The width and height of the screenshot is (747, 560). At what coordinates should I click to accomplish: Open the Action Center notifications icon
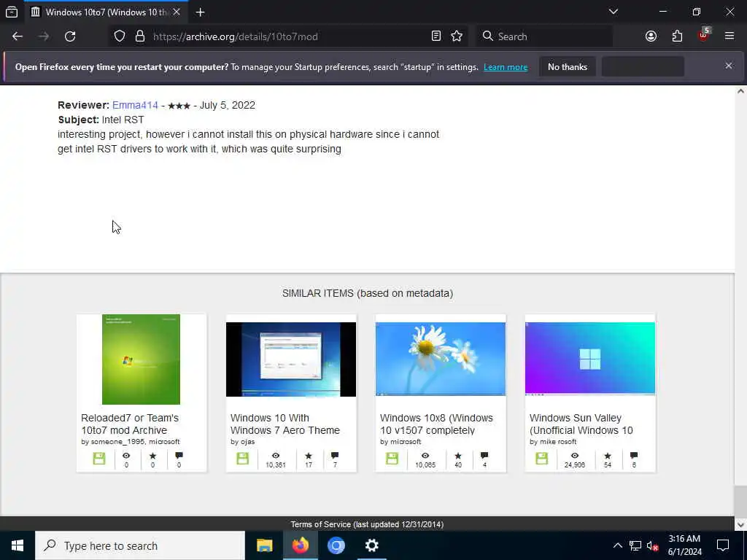(723, 545)
